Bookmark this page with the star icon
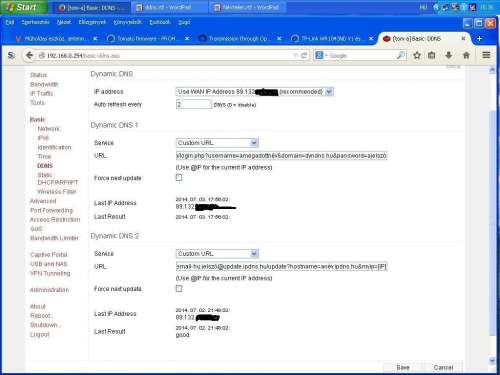This screenshot has height=375, width=500. (417, 55)
